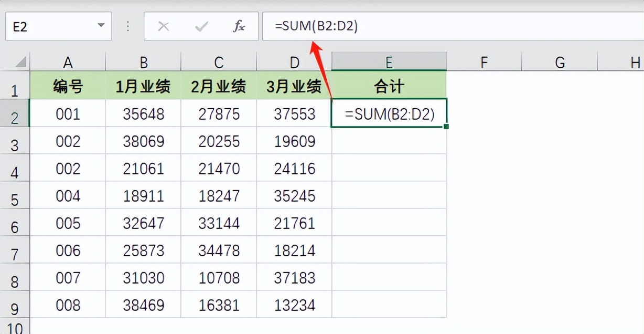The image size is (644, 334).
Task: Click cell E2 showing =SUM(B2:D2)
Action: [389, 113]
